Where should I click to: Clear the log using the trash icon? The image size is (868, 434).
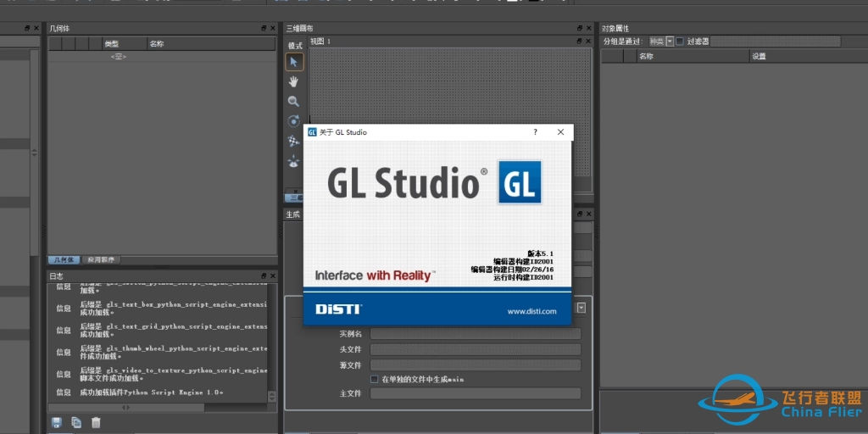97,423
